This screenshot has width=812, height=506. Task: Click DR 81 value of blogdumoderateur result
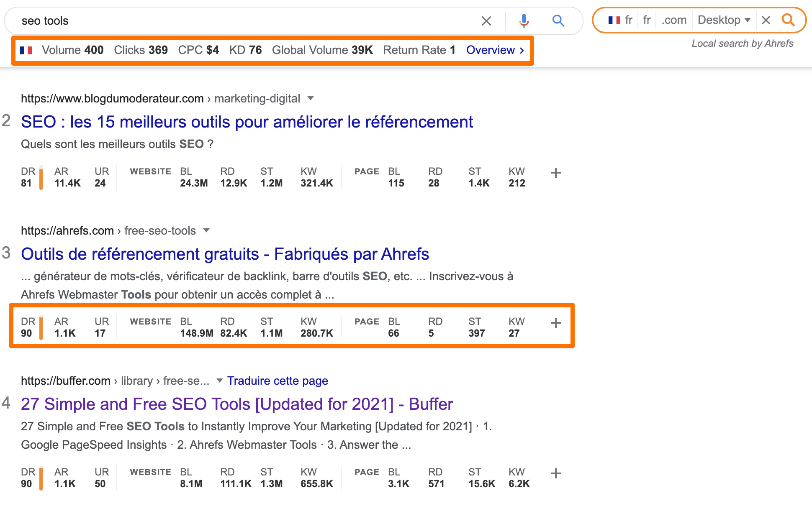[x=26, y=183]
